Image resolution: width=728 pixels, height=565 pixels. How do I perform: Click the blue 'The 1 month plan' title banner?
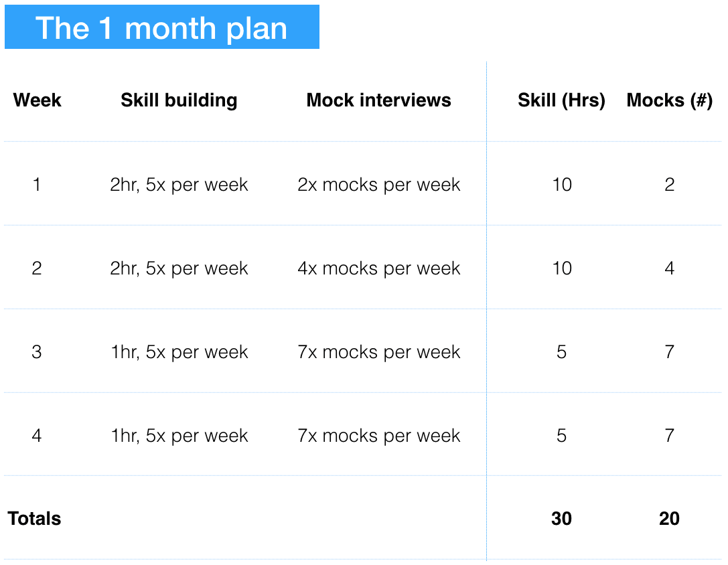tap(162, 27)
